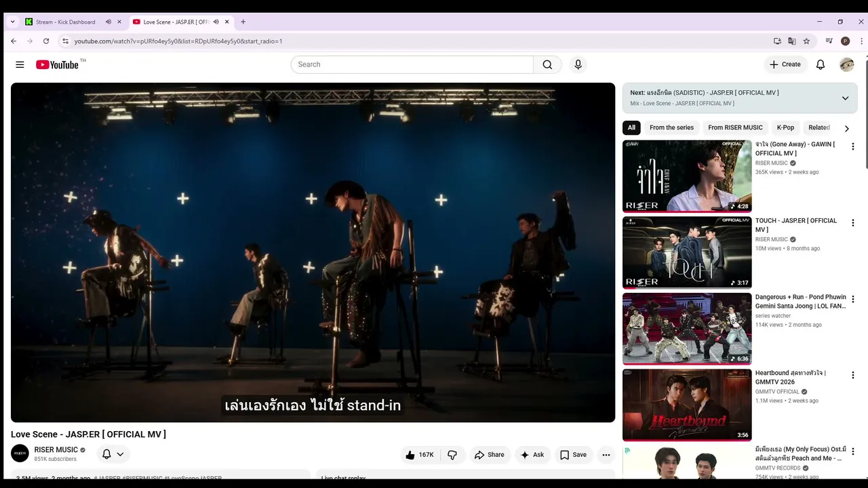
Task: Open media controls in Chrome toolbar
Action: [829, 41]
